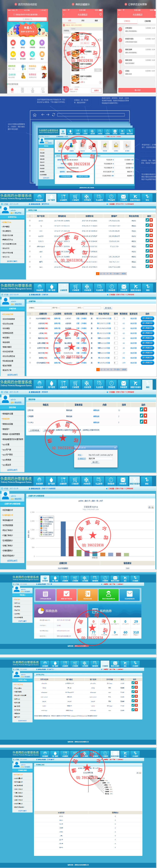
Task: Click the red dashboard tile with checkmark icon
Action: point(66,595)
